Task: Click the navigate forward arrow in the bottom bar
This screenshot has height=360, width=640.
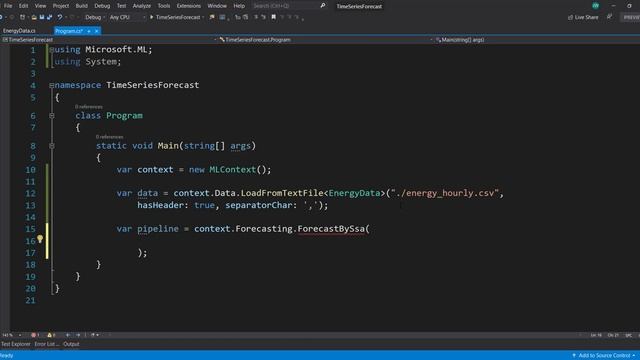Action: [78, 335]
